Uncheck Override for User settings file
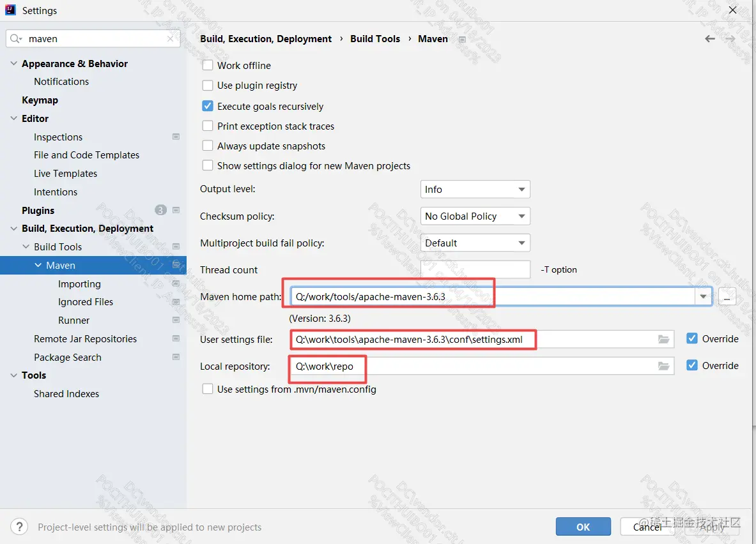The width and height of the screenshot is (756, 544). (x=692, y=339)
